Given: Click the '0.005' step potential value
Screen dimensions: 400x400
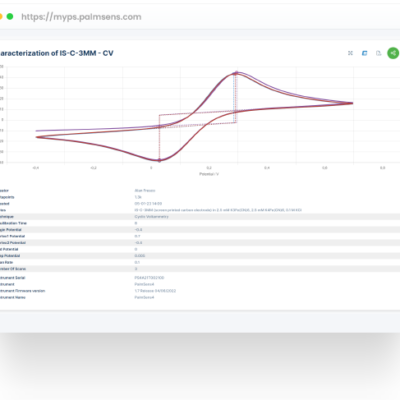Looking at the screenshot, I should click(140, 256).
